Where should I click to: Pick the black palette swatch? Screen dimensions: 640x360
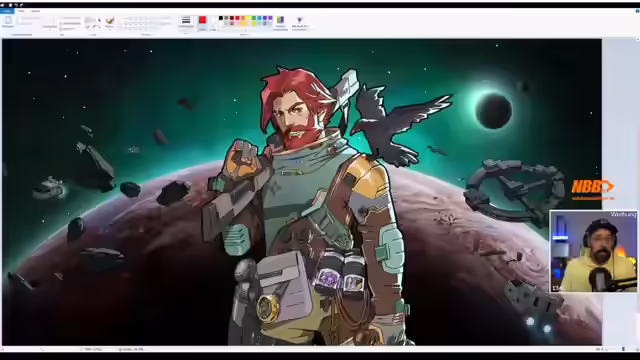click(x=221, y=18)
